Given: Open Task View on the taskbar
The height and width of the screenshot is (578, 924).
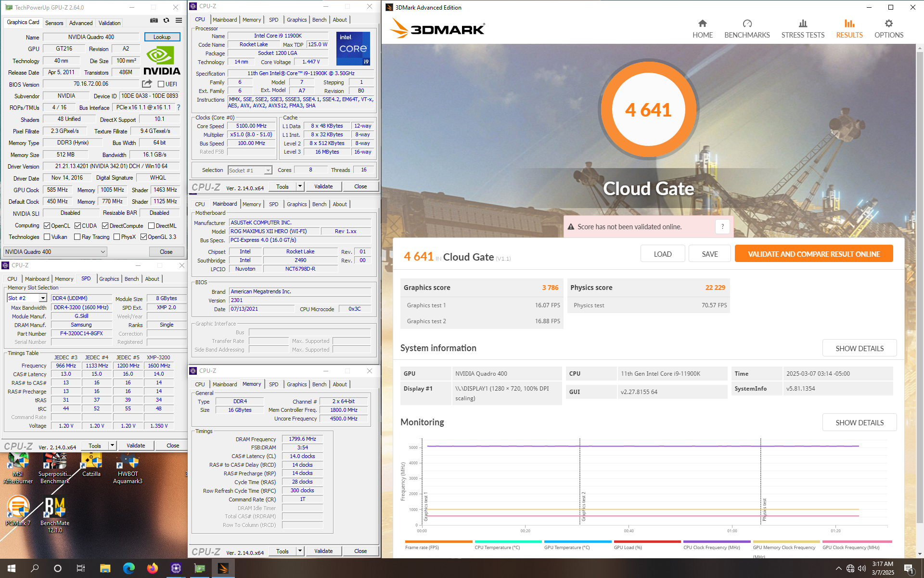Looking at the screenshot, I should pos(81,568).
